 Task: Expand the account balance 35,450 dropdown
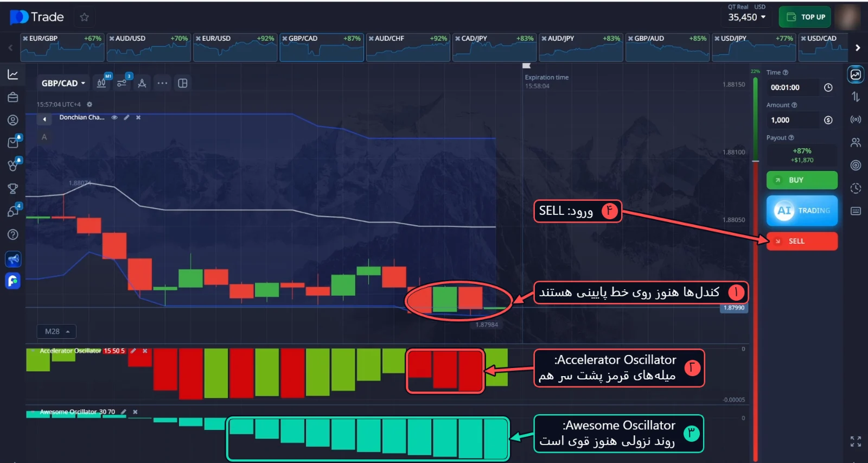pos(747,17)
